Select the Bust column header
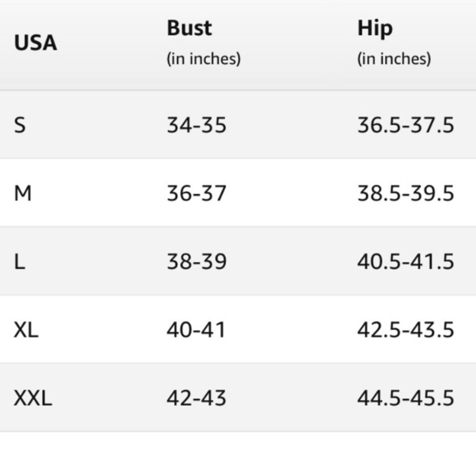This screenshot has height=476, width=476. (x=189, y=29)
